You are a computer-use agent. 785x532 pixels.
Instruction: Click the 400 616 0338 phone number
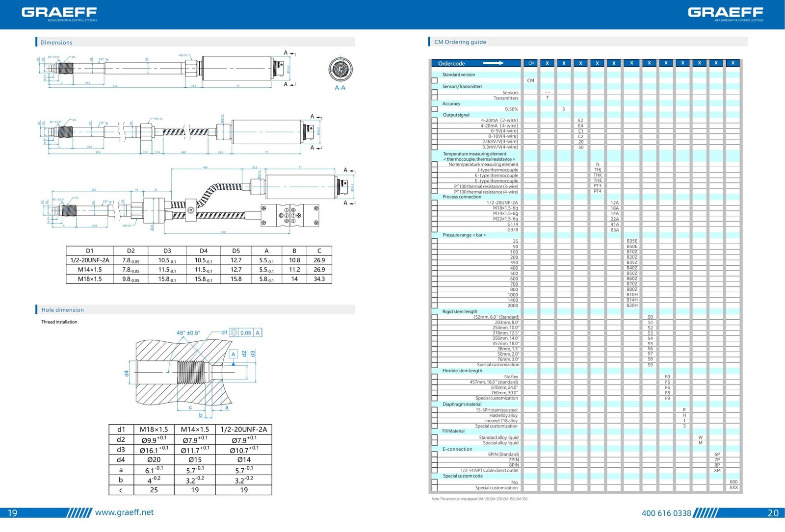(666, 513)
